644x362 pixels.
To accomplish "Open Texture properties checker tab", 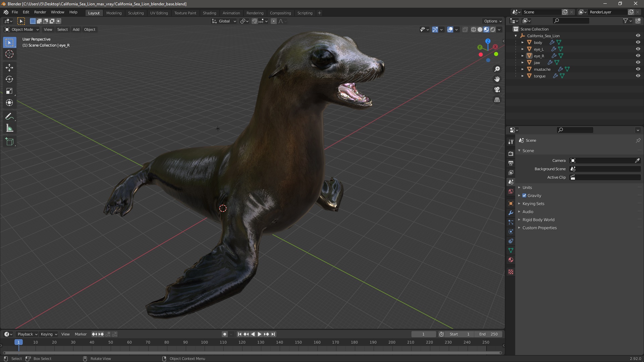I will 511,272.
